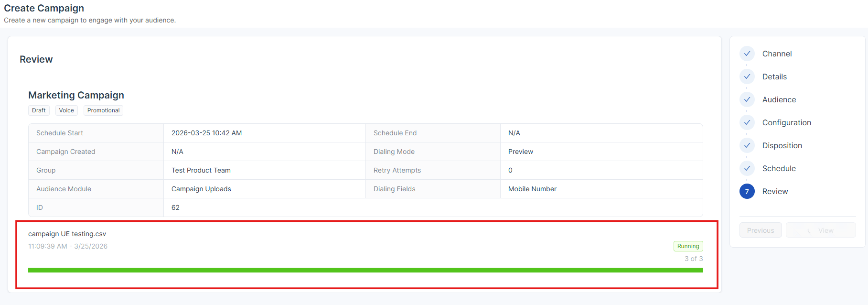
Task: Click the Channel step checkmark icon
Action: click(747, 54)
